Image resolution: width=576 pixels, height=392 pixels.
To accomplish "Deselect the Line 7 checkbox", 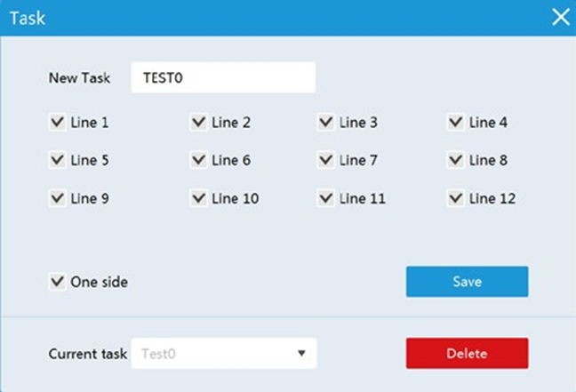I will point(326,160).
